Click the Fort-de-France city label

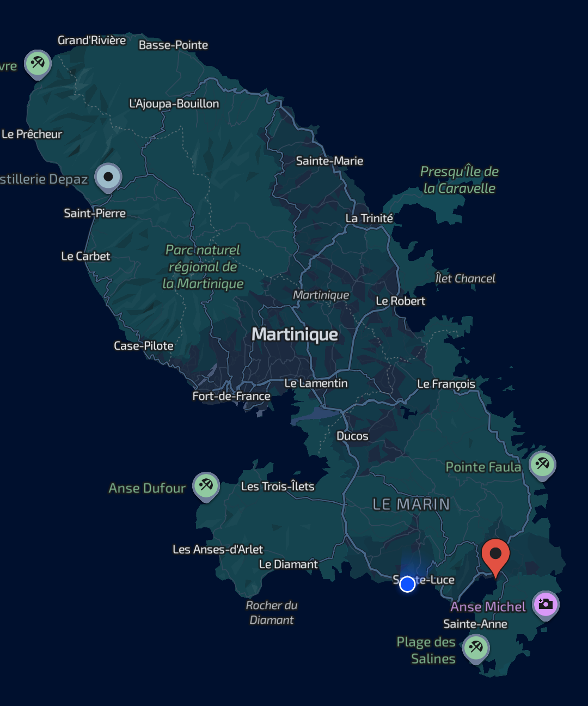pyautogui.click(x=231, y=396)
